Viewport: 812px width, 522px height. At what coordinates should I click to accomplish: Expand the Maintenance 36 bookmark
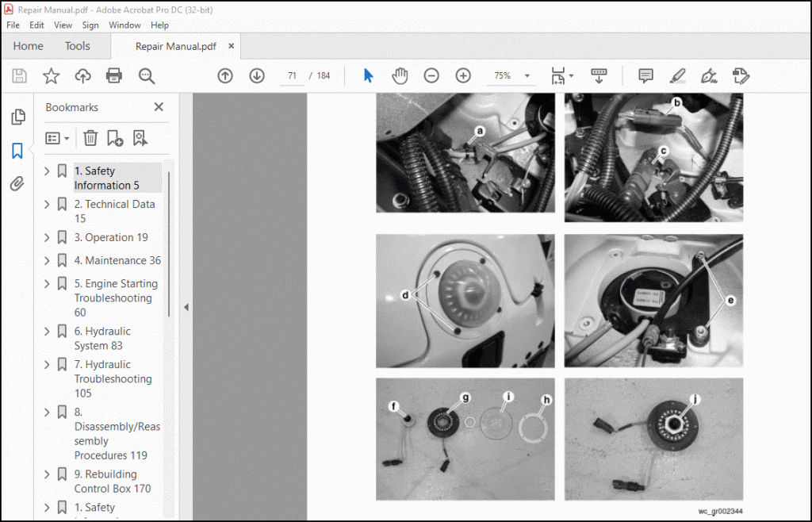click(47, 260)
